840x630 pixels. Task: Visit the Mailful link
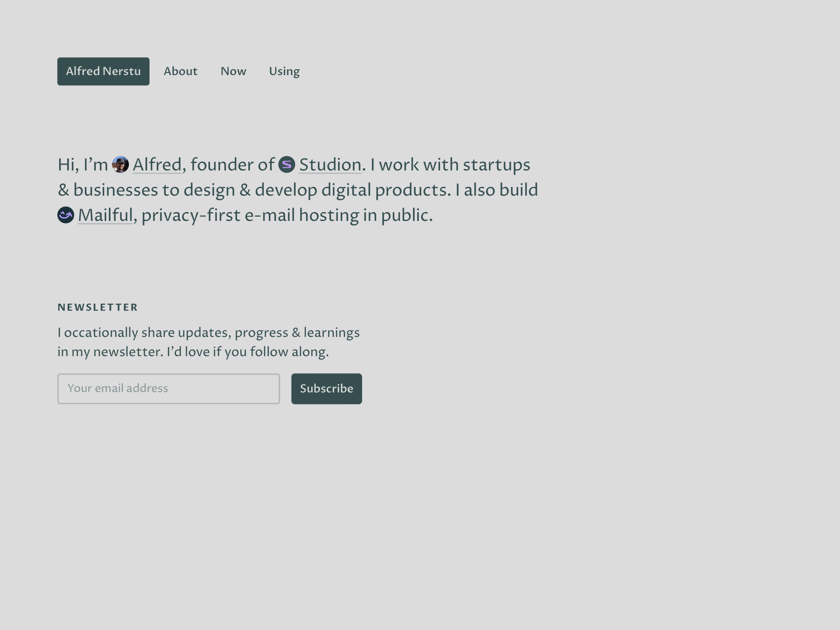pos(105,215)
